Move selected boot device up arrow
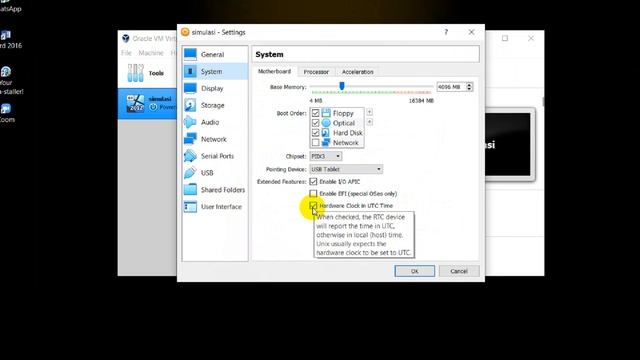 [x=369, y=112]
